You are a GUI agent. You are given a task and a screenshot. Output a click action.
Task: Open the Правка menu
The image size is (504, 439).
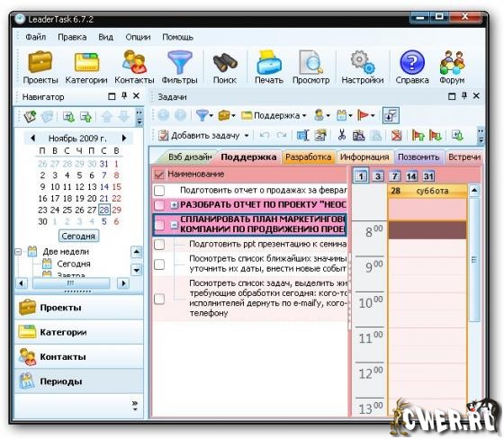point(72,37)
